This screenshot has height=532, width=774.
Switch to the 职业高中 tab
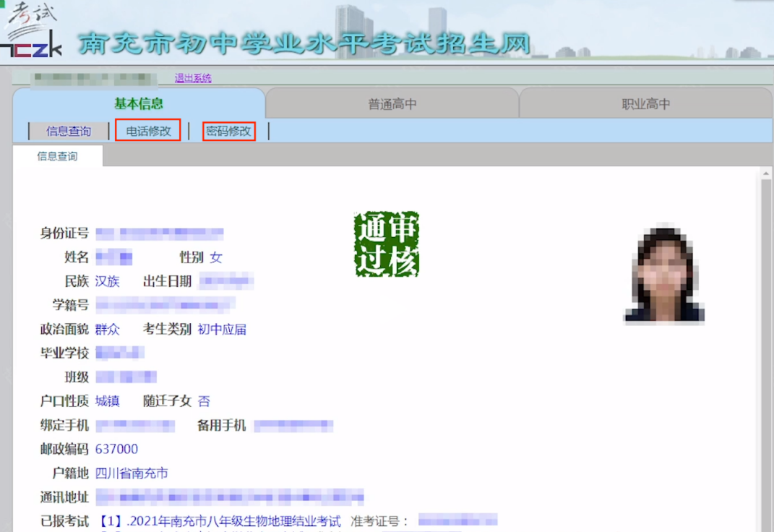[644, 103]
